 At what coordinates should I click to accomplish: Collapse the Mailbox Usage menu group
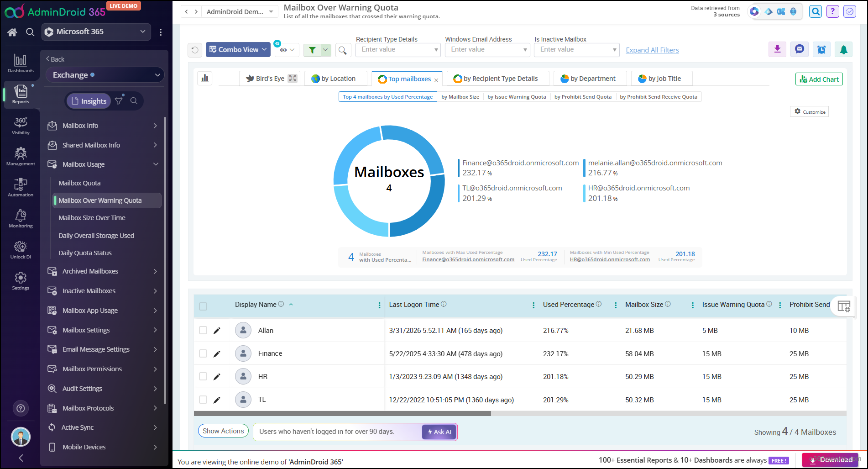(x=104, y=164)
